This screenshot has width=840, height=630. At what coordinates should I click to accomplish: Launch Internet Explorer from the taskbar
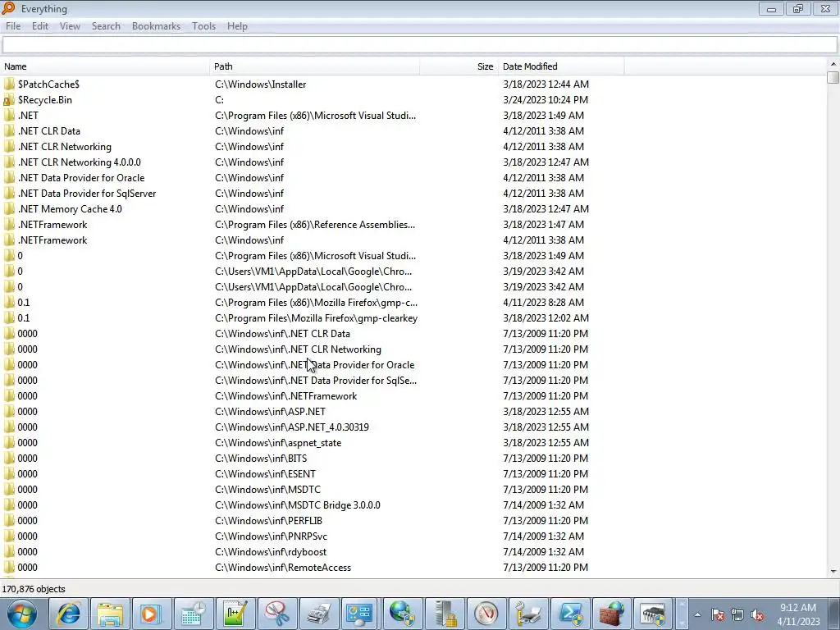[x=69, y=614]
